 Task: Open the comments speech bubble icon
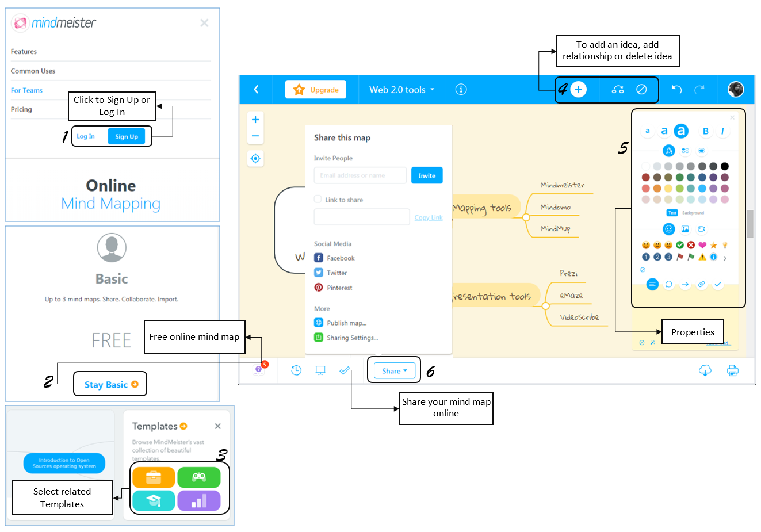coord(668,284)
